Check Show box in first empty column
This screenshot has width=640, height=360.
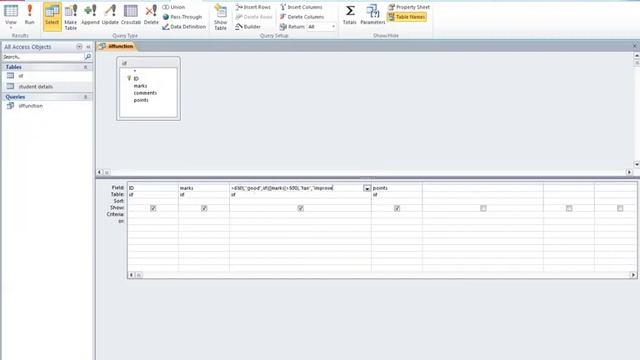click(x=483, y=208)
